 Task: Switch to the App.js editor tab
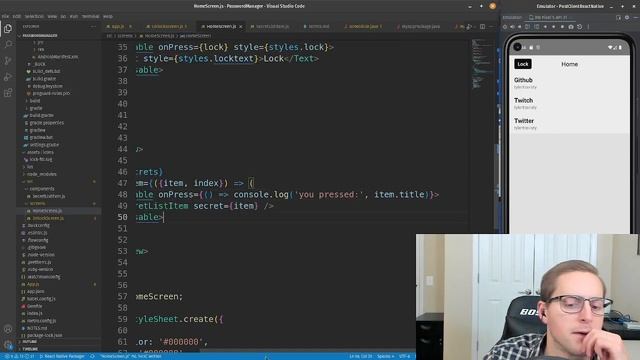coord(118,27)
